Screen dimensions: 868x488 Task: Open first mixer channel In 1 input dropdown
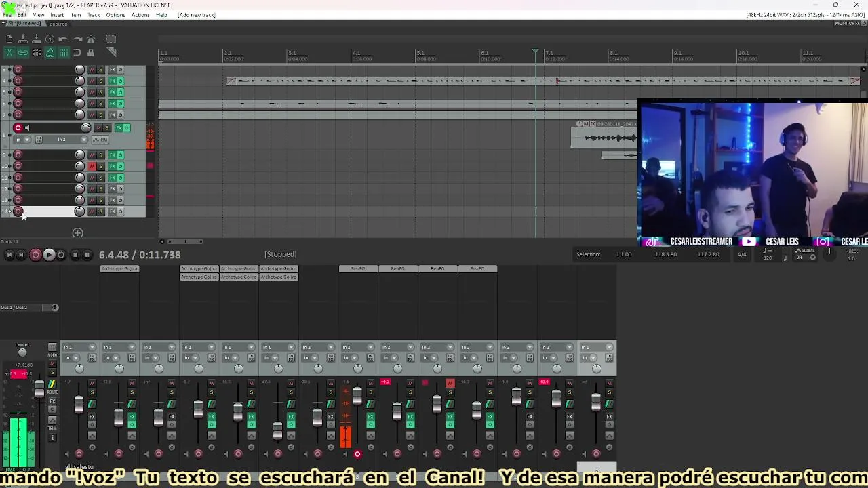pyautogui.click(x=79, y=348)
